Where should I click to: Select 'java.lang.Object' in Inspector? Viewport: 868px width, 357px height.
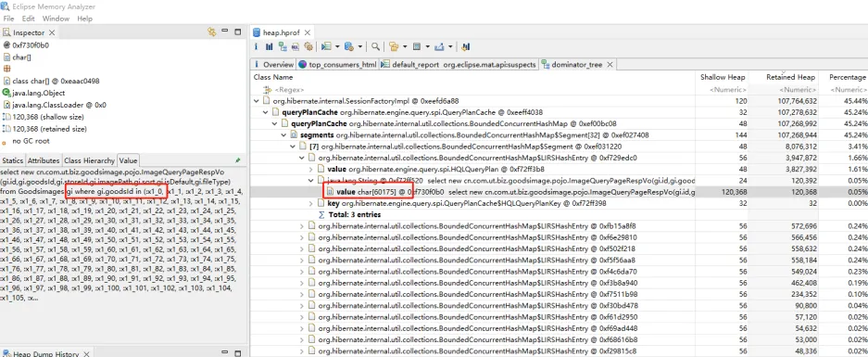click(x=39, y=93)
